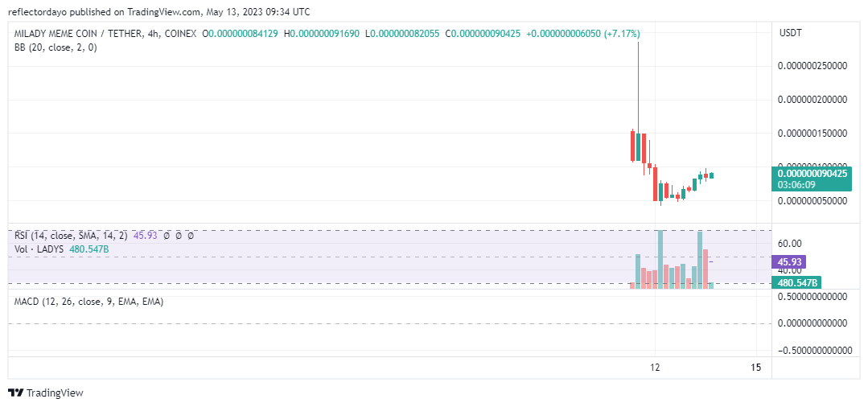This screenshot has width=868, height=407.
Task: Click the percentage change (+7.17%)
Action: (621, 34)
